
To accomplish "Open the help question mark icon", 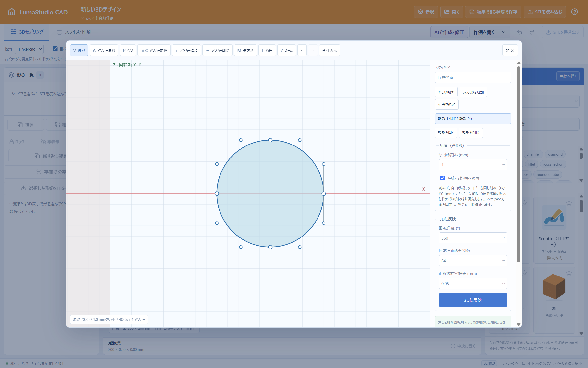I will [574, 12].
